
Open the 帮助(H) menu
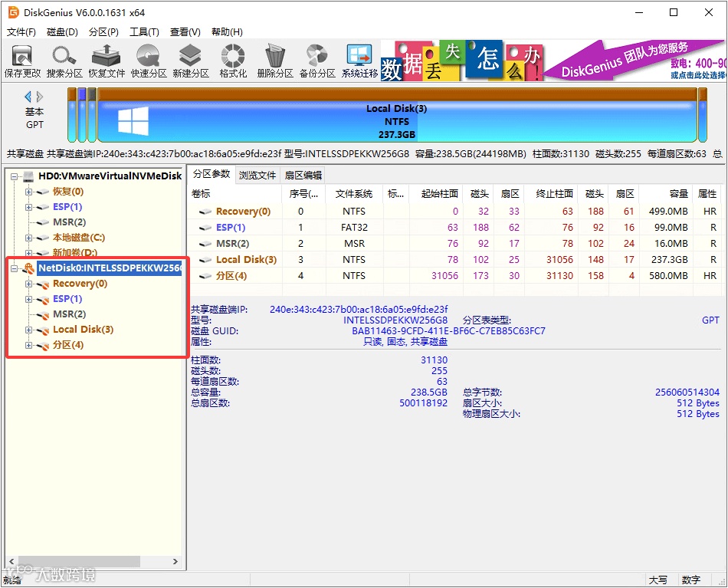[x=227, y=32]
